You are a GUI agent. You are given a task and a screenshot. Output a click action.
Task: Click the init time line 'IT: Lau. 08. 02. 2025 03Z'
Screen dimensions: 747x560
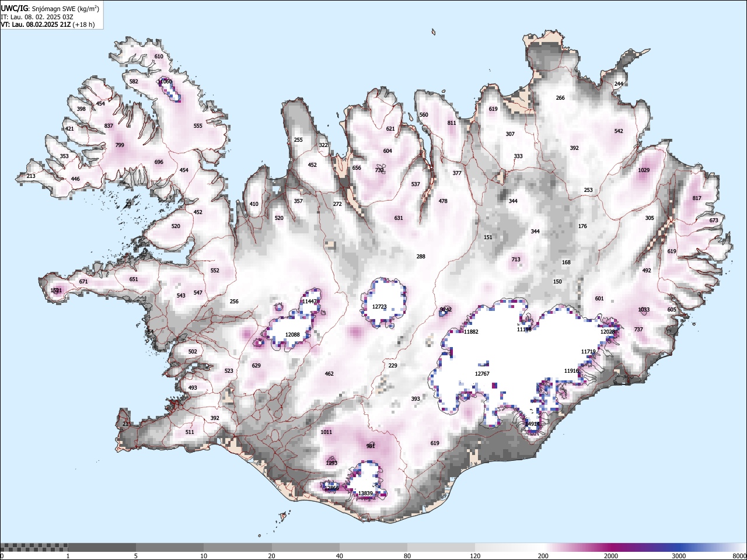pyautogui.click(x=37, y=17)
